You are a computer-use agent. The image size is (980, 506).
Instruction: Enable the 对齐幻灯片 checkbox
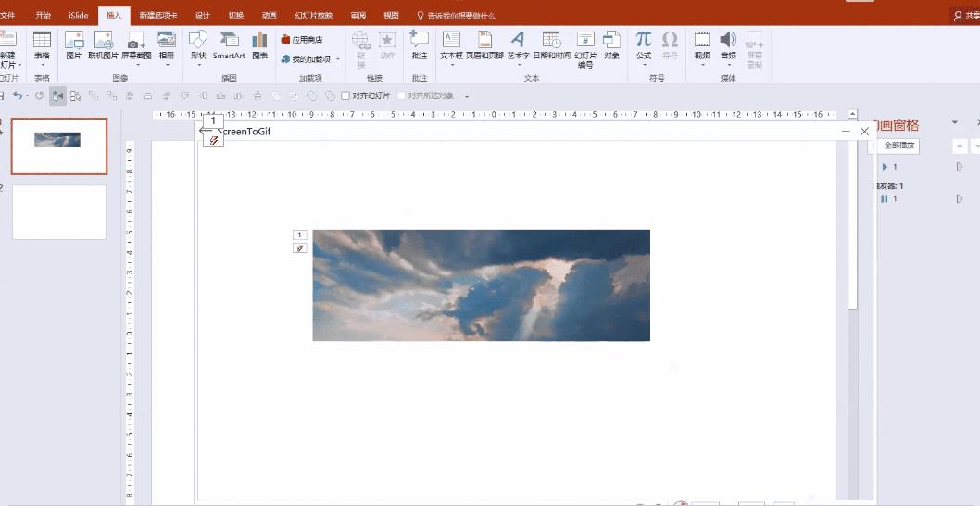point(346,95)
